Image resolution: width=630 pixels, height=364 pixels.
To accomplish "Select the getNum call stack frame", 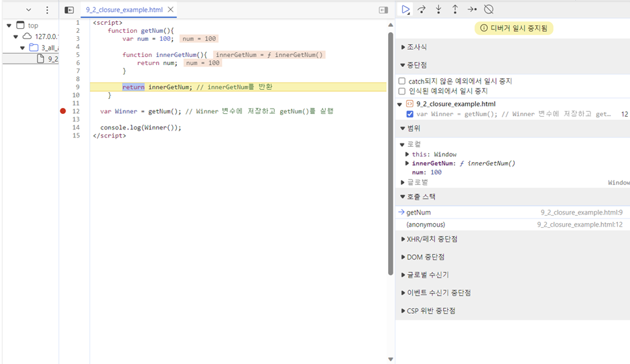I will 513,213.
